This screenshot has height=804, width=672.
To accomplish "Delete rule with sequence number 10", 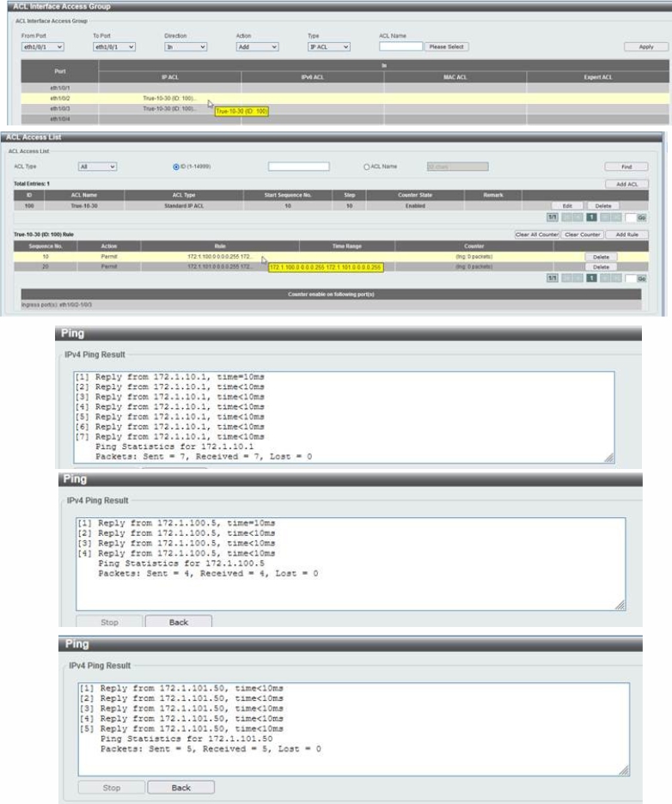I will click(601, 257).
